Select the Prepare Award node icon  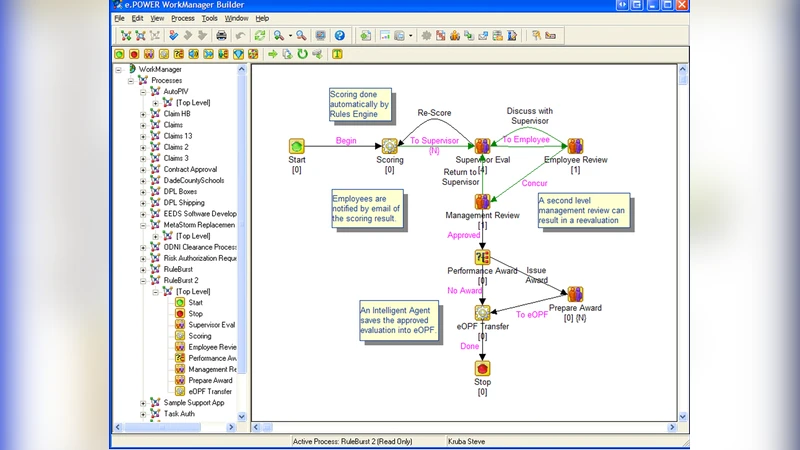click(575, 294)
